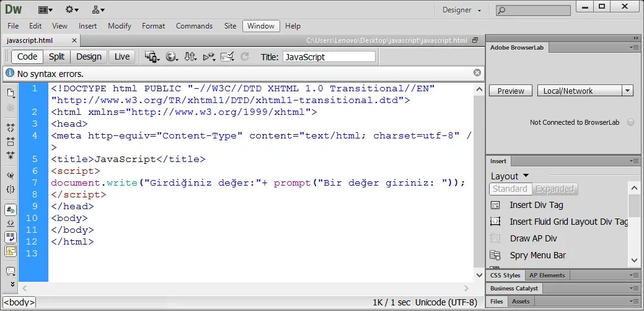Open the Multiscreen preview icon
Viewport: 644px width, 311px height.
pyautogui.click(x=152, y=56)
